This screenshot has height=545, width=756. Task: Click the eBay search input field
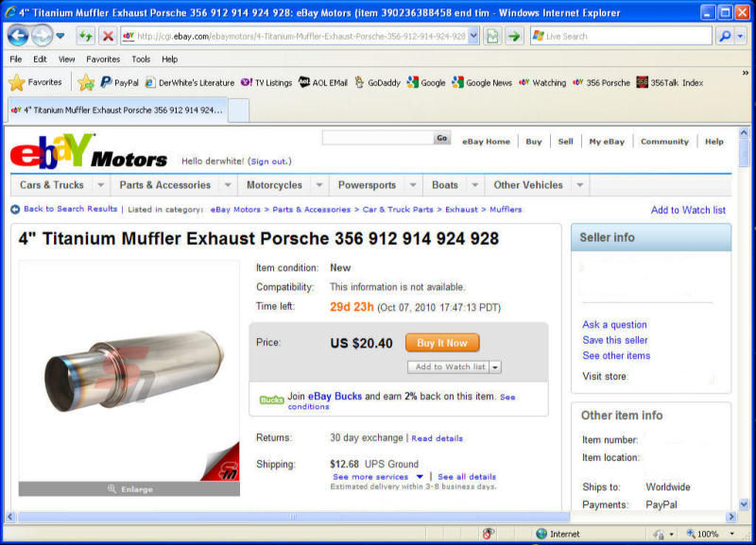pos(378,138)
